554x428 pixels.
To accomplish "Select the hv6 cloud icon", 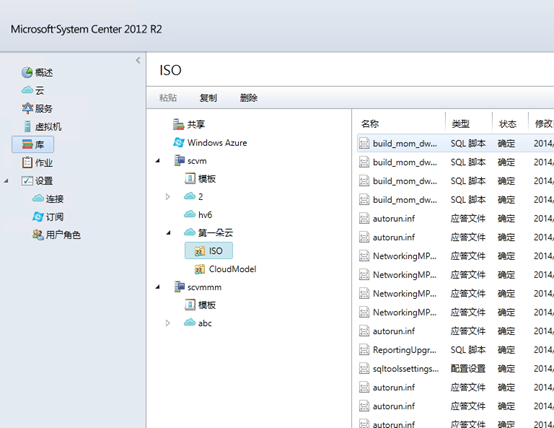I will (190, 214).
